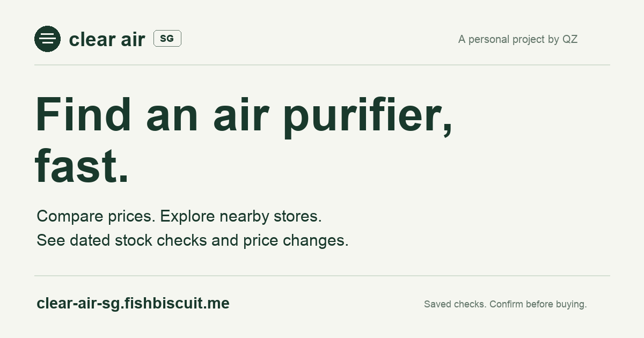This screenshot has height=338, width=644.
Task: Click the word "fast." in the headline
Action: pos(82,165)
